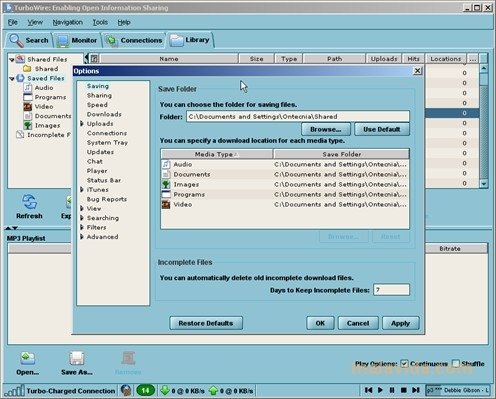Select Sharing in the options list
This screenshot has height=399, width=496.
(x=99, y=95)
